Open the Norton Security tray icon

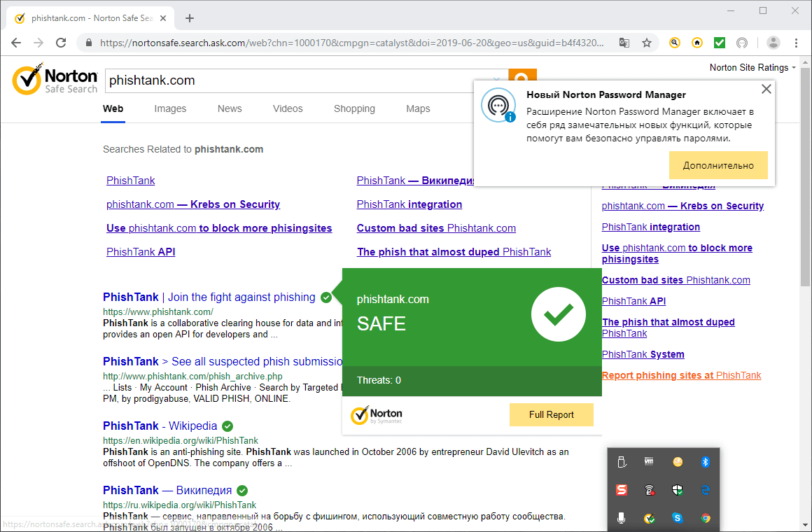(x=650, y=517)
